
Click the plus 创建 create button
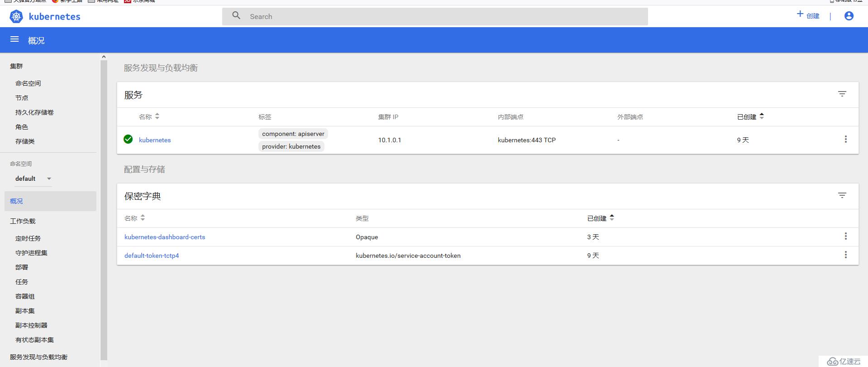(x=808, y=15)
